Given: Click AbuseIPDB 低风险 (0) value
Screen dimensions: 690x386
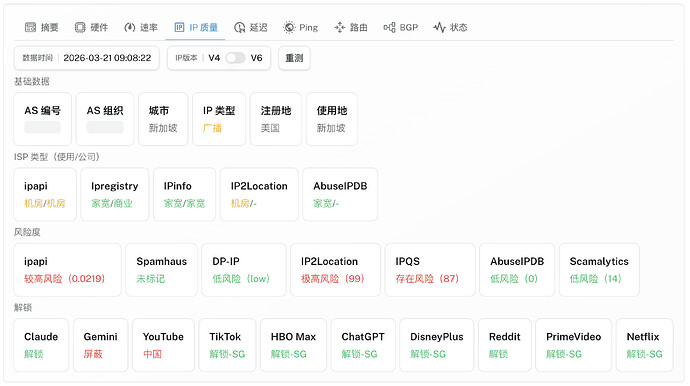Looking at the screenshot, I should 514,279.
